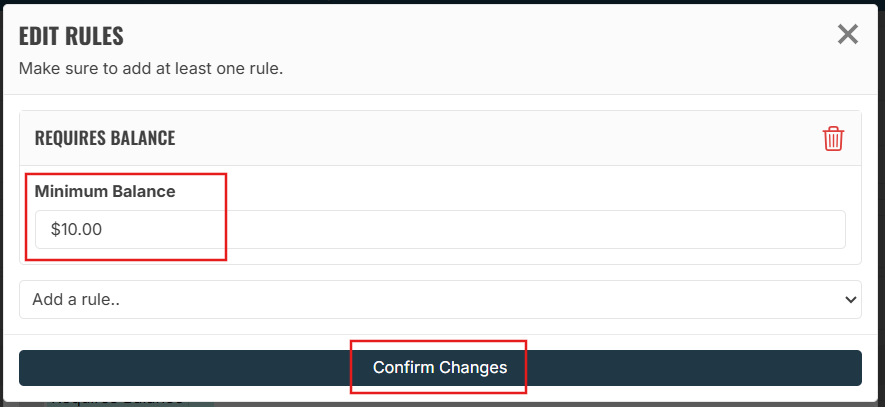This screenshot has width=885, height=407.
Task: Close the Edit Rules dialog
Action: (x=847, y=35)
